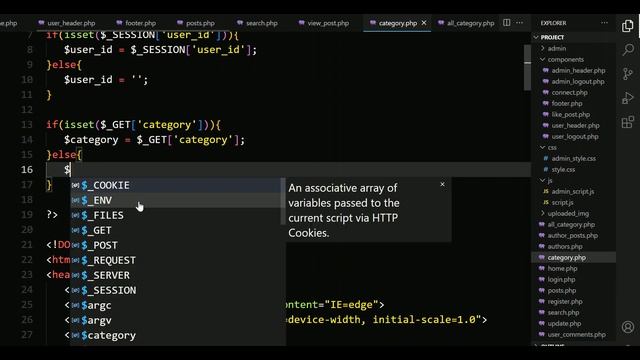
Task: Open the Extensions view
Action: tap(628, 122)
